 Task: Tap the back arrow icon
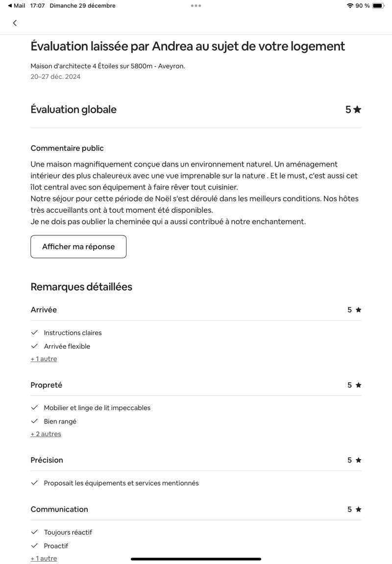[x=15, y=23]
